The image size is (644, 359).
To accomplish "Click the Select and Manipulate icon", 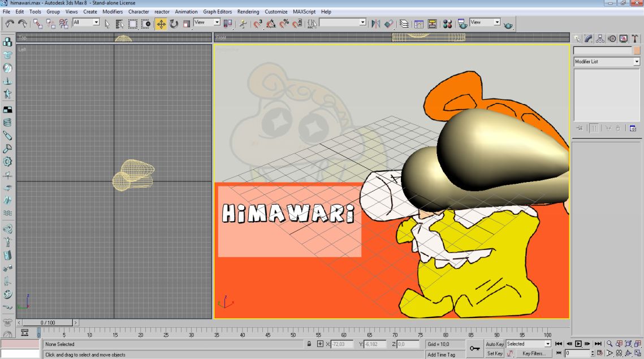I will [x=243, y=24].
